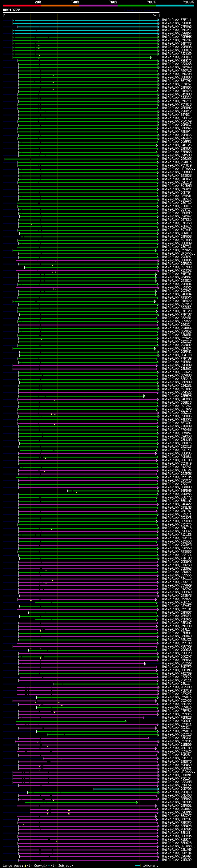Screen dimensions: 197x868
Task: Click the UniRef100_P12653 hit label
Action: [177, 542]
